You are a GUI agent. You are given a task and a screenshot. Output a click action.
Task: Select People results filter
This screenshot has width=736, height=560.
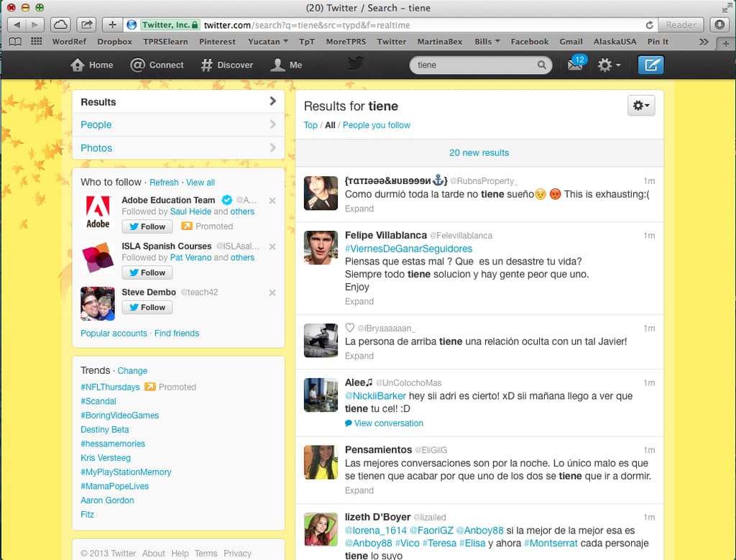point(178,125)
